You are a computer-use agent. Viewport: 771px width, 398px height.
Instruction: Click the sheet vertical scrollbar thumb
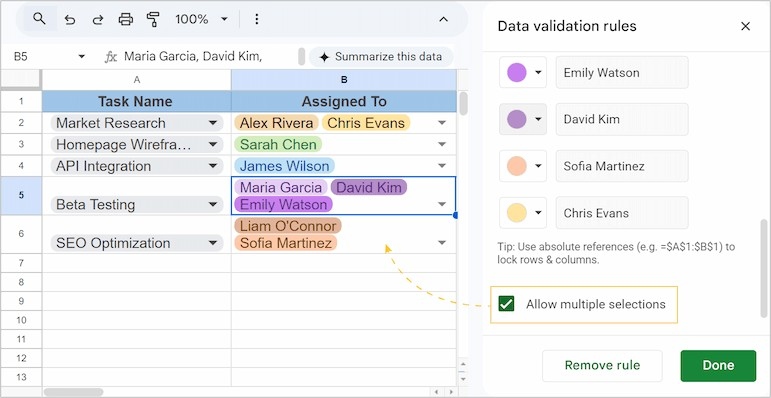click(463, 104)
